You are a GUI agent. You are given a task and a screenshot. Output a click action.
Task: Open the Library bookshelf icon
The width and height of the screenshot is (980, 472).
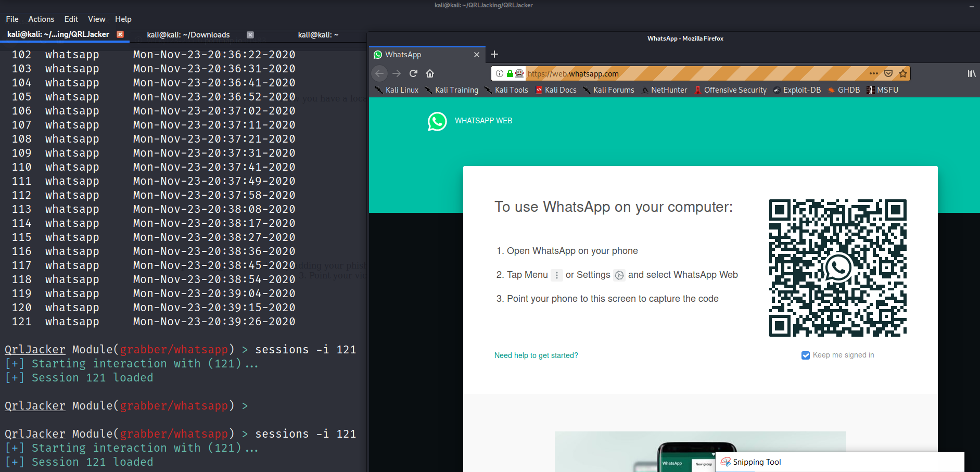click(971, 73)
